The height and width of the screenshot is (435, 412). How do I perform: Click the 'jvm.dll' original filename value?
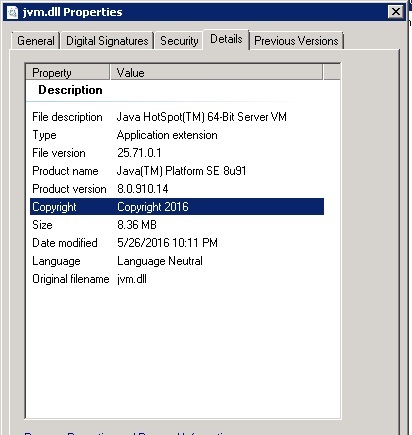[x=132, y=279]
